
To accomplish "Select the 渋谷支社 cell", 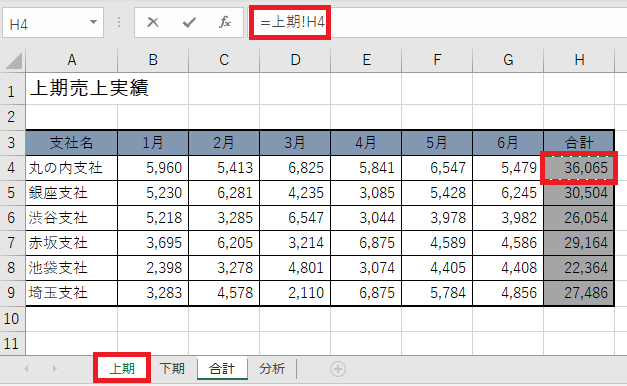I will click(72, 218).
